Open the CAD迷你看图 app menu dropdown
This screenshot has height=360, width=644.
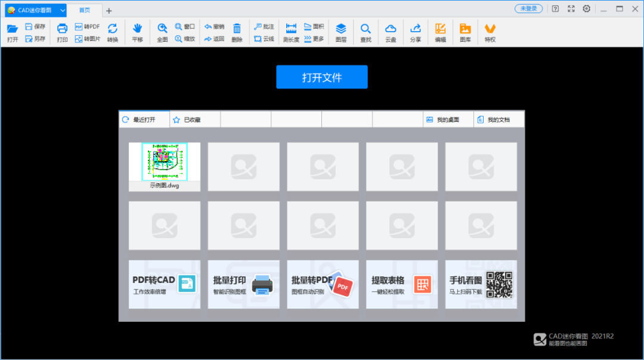click(62, 10)
